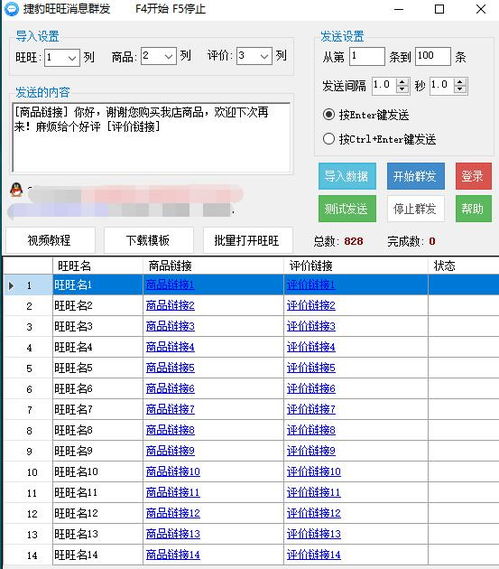This screenshot has height=569, width=499.
Task: Open the 视频教程 button
Action: 50,240
